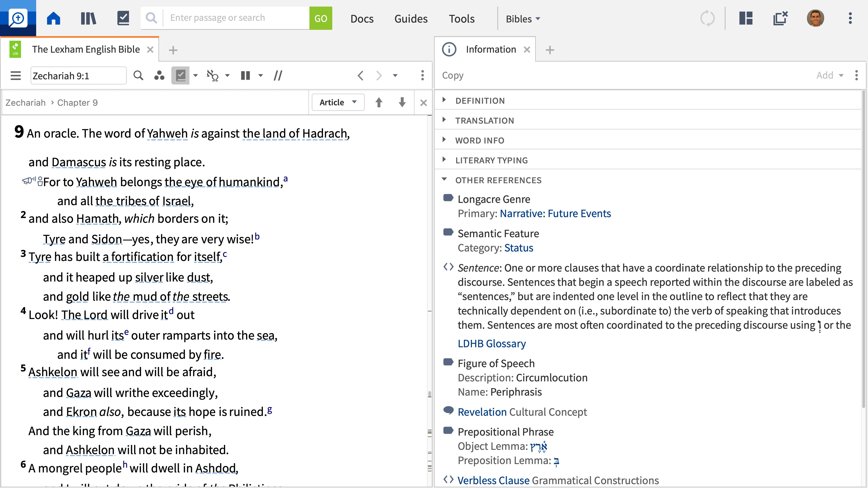868x488 pixels.
Task: Expand the DEFINITION section
Action: click(479, 100)
